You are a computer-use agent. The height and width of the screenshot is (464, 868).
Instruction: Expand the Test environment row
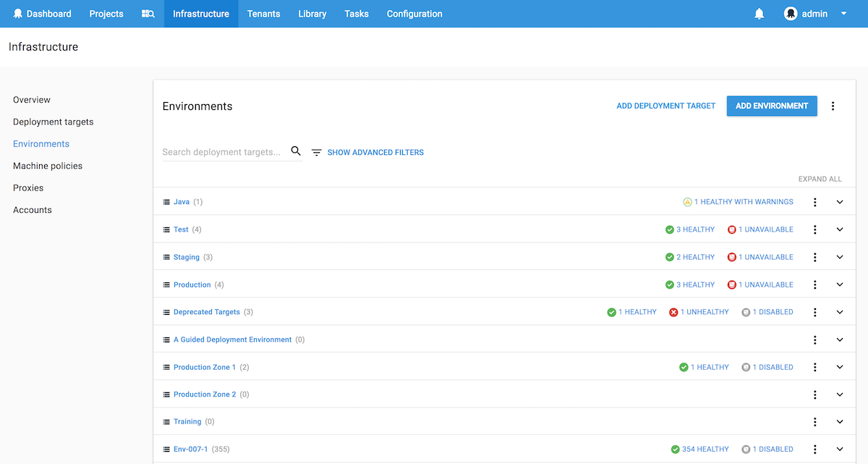[x=840, y=229]
